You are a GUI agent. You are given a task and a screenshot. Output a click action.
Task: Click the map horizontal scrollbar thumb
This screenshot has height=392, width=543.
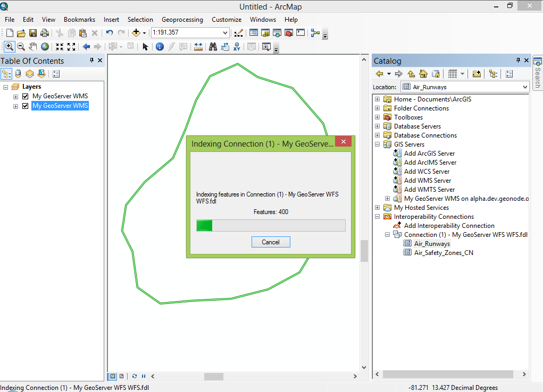(214, 376)
